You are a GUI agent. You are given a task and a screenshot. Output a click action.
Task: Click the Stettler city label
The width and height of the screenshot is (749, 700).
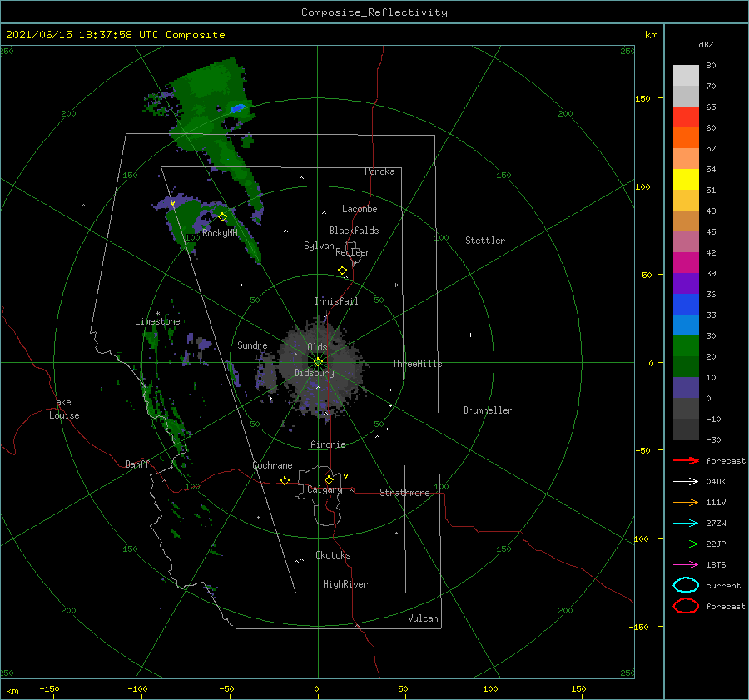(485, 241)
